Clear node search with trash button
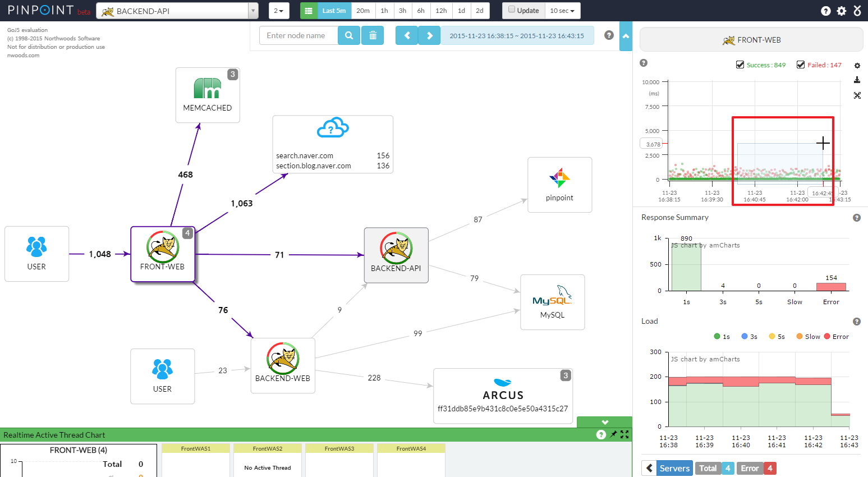Image resolution: width=868 pixels, height=477 pixels. [x=373, y=35]
